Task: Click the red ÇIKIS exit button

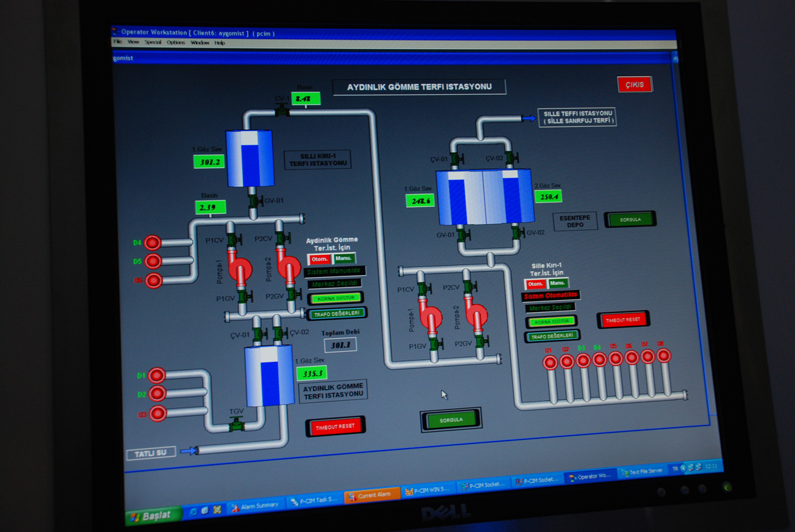Action: pos(635,85)
